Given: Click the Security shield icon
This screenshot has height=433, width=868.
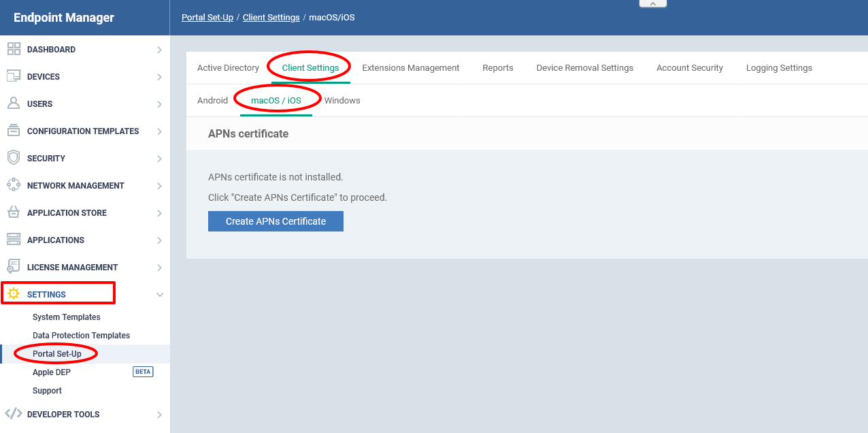Looking at the screenshot, I should click(14, 158).
